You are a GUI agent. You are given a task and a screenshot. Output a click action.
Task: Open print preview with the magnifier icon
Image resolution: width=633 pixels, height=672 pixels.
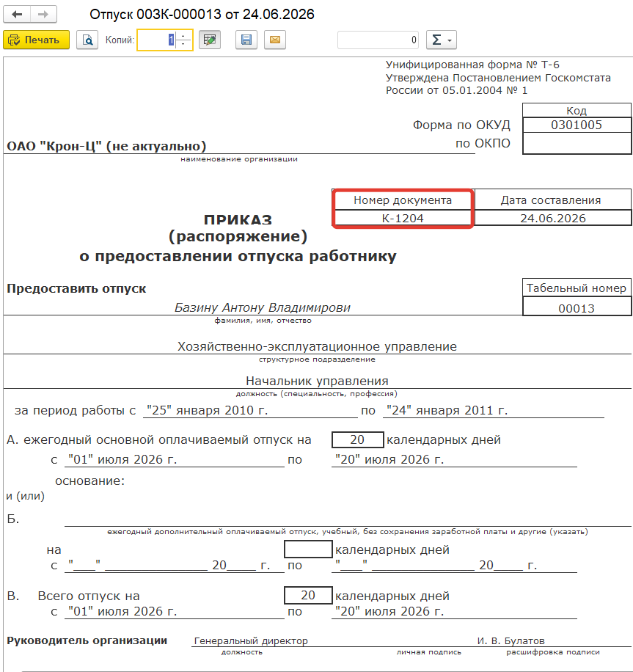pyautogui.click(x=87, y=40)
